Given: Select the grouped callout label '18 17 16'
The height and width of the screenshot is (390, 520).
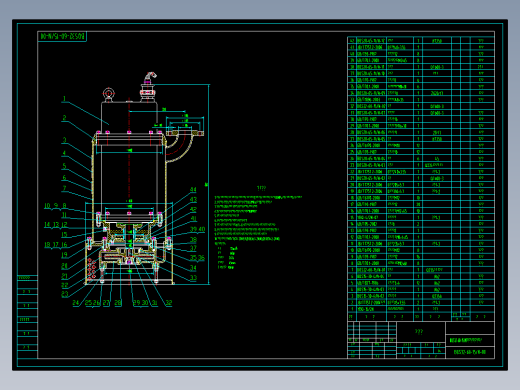Looking at the screenshot, I should pyautogui.click(x=56, y=245).
